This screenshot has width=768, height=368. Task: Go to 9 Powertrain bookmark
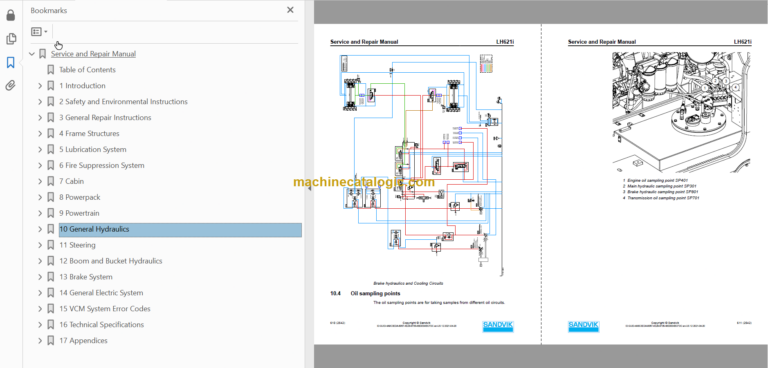pyautogui.click(x=79, y=213)
